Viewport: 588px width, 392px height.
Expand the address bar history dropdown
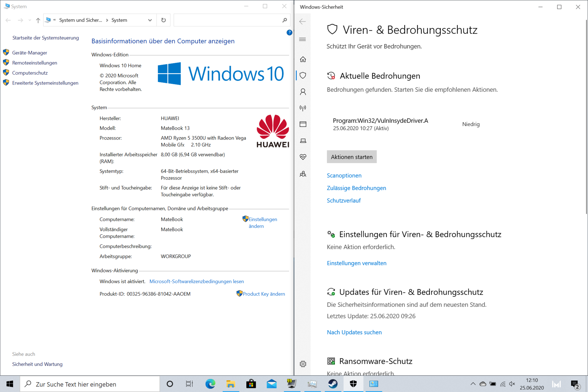tap(150, 20)
